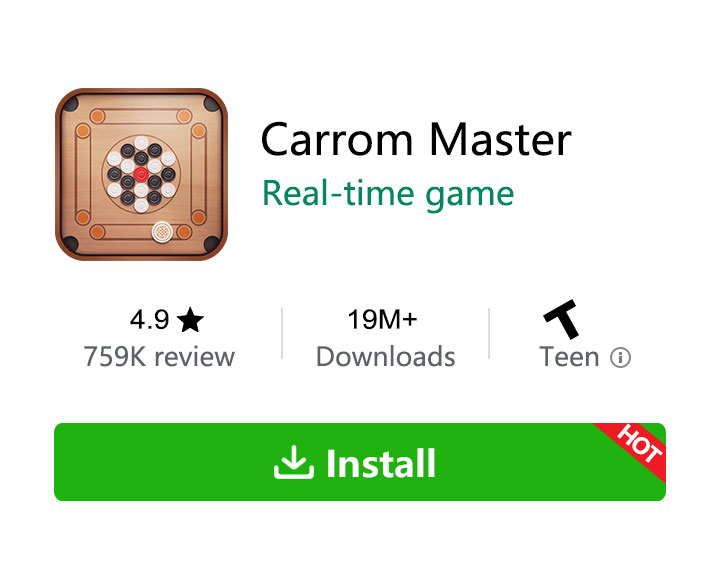Click the 19M+ downloads figure
720x572 pixels.
point(382,320)
